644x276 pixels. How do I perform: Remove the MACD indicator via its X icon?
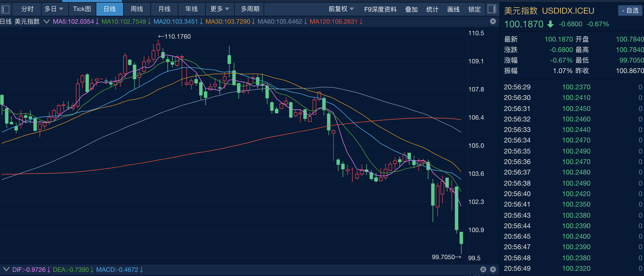pos(483,269)
